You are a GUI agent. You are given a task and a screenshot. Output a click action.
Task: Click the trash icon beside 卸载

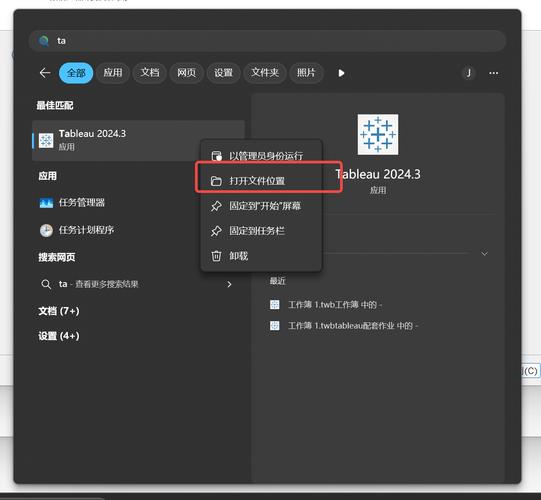216,256
